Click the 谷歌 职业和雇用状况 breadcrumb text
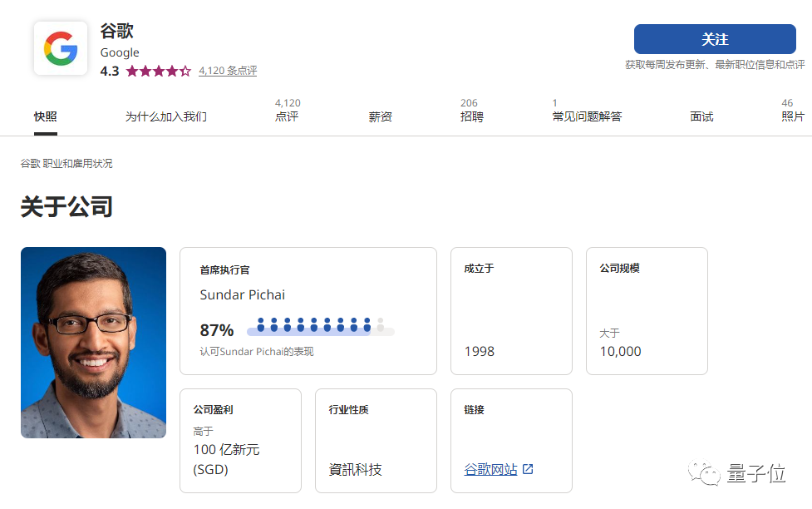Screen dimensions: 812x509 (x=66, y=163)
